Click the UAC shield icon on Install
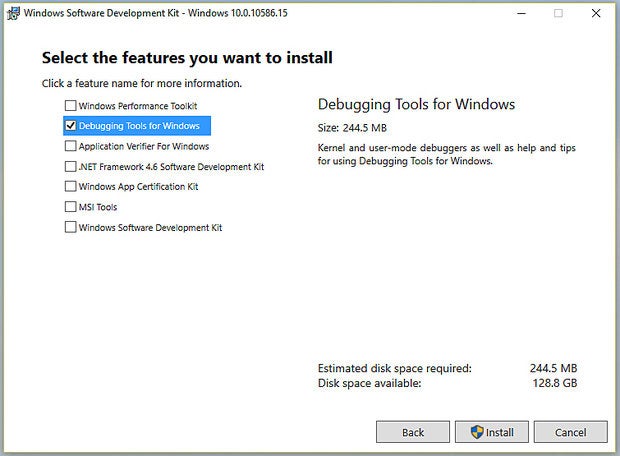Screen dimensions: 620x456 tap(477, 432)
